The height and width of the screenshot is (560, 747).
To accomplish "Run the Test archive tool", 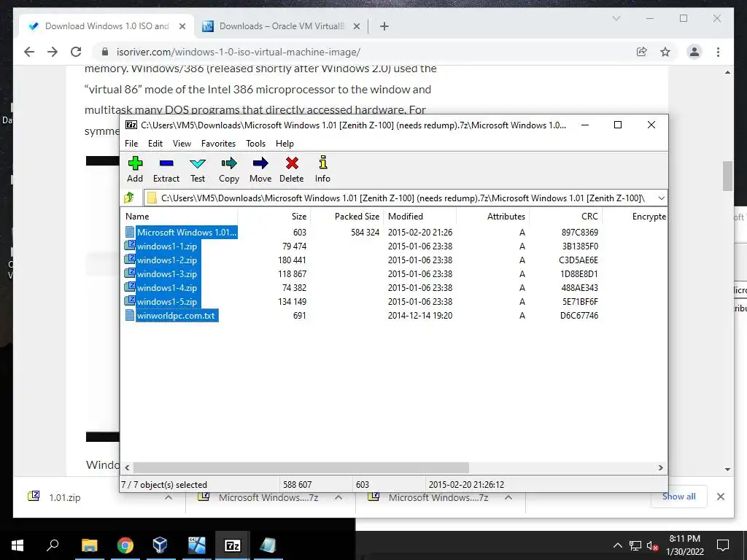I will click(x=198, y=169).
